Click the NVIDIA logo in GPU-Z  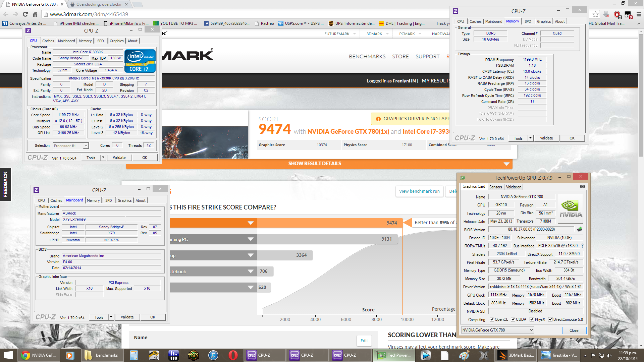(x=571, y=209)
